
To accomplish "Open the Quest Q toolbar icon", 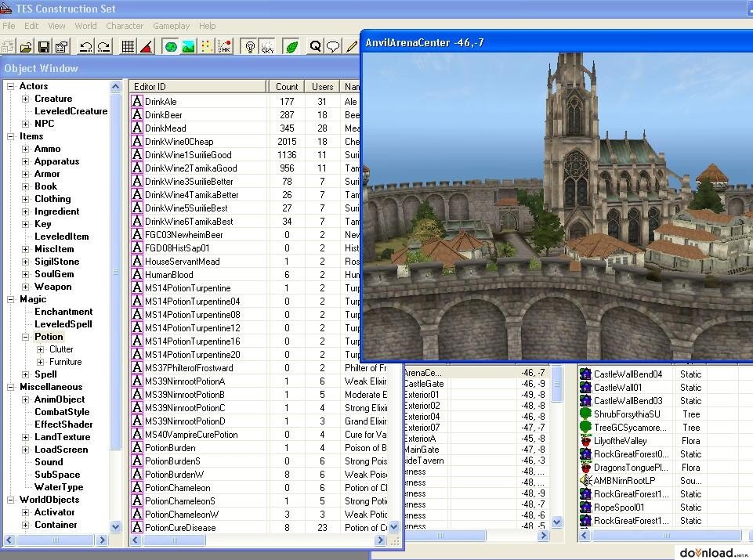I will pos(315,47).
